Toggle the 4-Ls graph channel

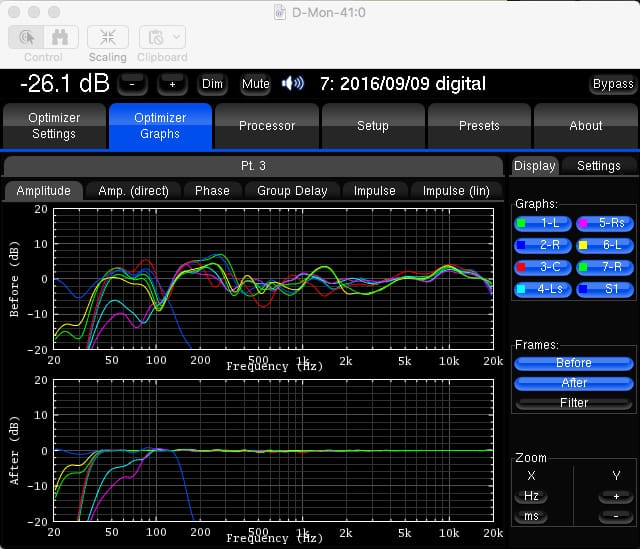[543, 289]
